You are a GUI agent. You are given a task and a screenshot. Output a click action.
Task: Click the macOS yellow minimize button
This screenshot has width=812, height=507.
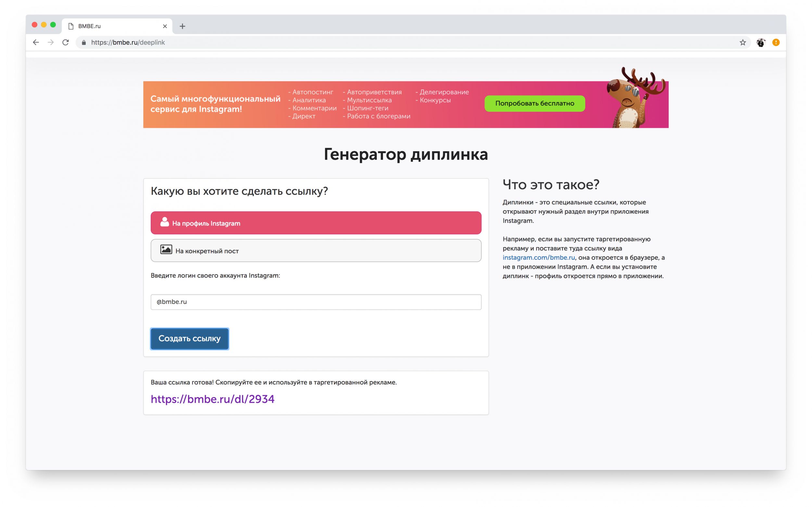44,25
